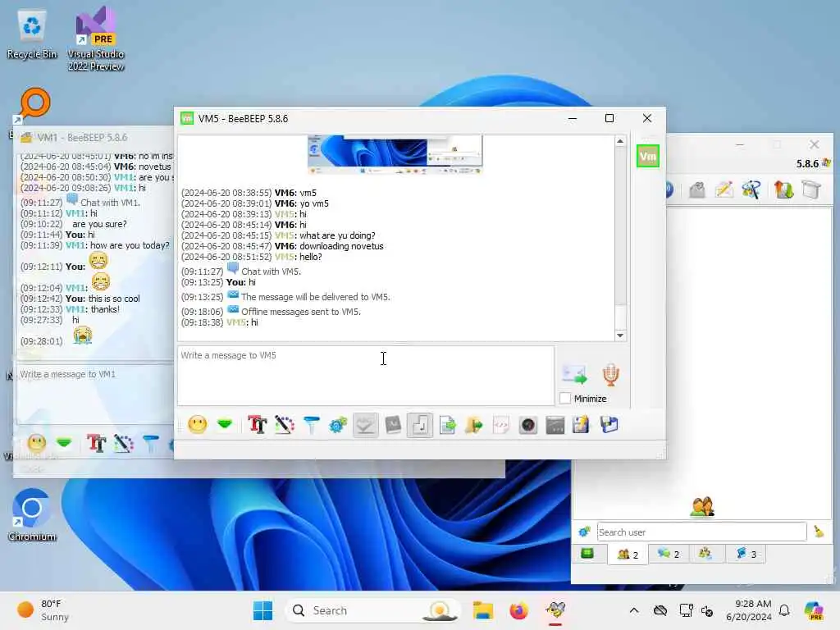Check the Minimize checkbox
The width and height of the screenshot is (840, 630).
tap(565, 399)
